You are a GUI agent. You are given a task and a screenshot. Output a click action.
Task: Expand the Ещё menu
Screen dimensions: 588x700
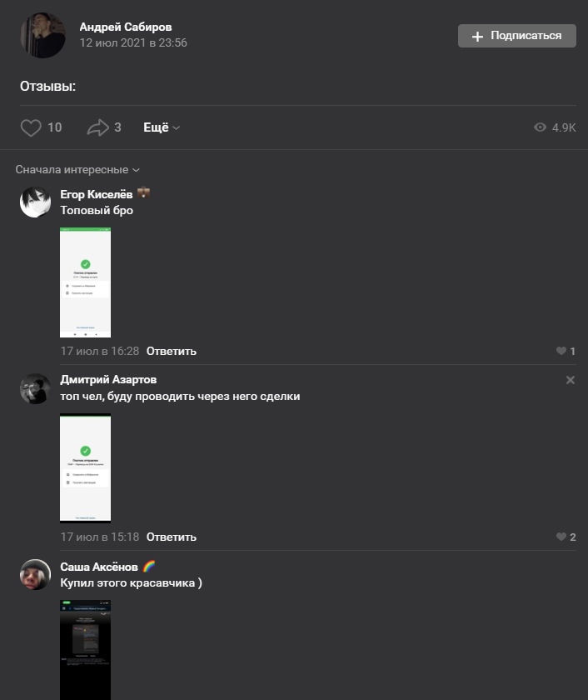162,127
